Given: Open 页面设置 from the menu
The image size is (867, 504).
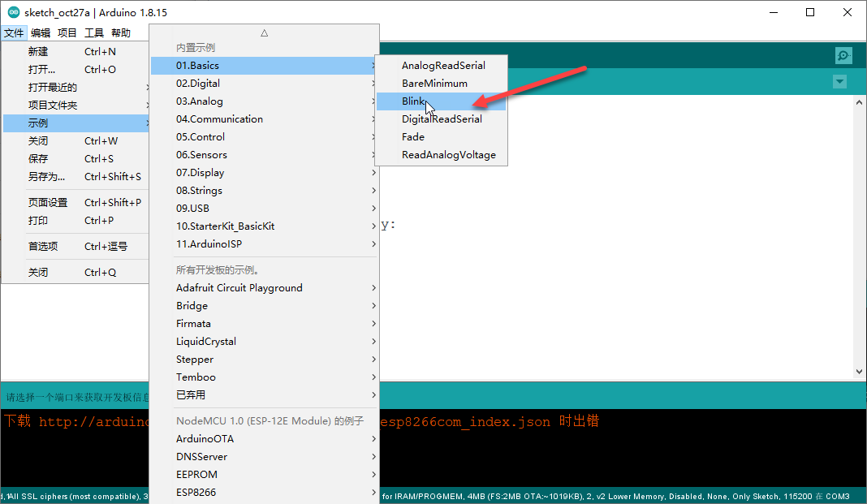Looking at the screenshot, I should 76,202.
